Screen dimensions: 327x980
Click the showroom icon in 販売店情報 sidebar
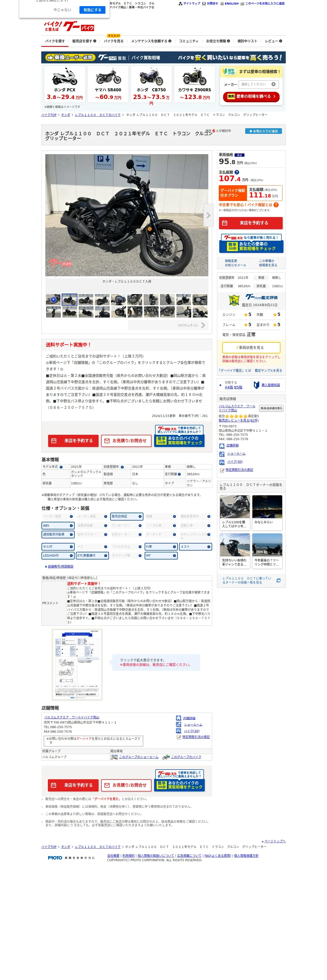pyautogui.click(x=222, y=454)
